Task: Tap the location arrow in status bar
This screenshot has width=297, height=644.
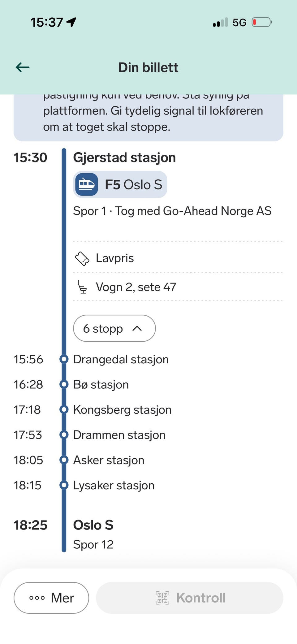Action: (71, 22)
